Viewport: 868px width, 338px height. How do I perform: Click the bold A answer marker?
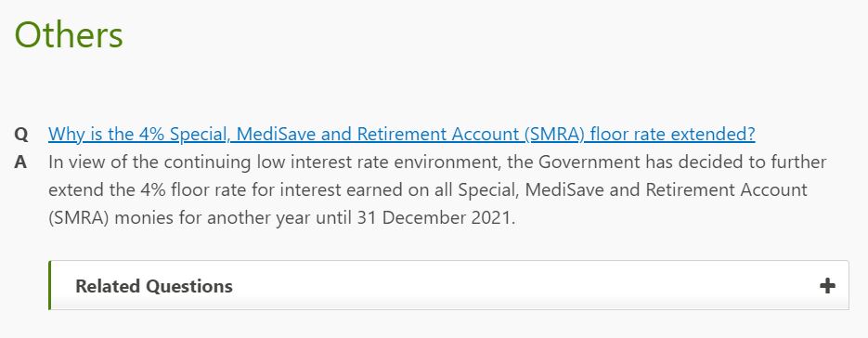tap(20, 162)
